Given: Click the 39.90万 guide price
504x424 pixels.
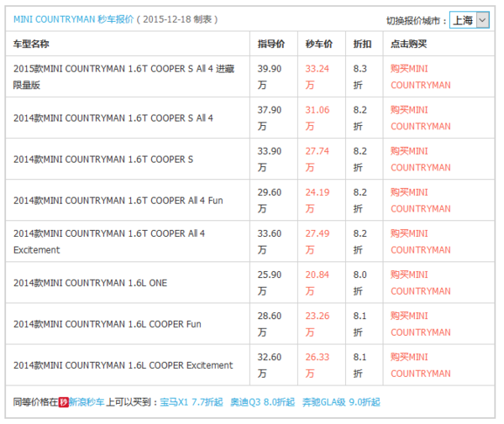Looking at the screenshot, I should [x=270, y=76].
